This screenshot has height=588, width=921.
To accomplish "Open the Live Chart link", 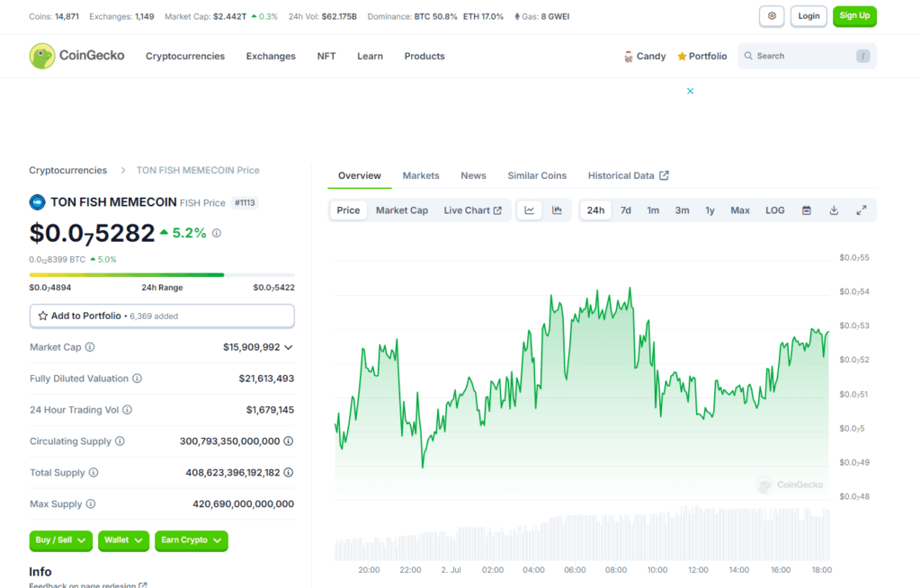I will (x=473, y=210).
